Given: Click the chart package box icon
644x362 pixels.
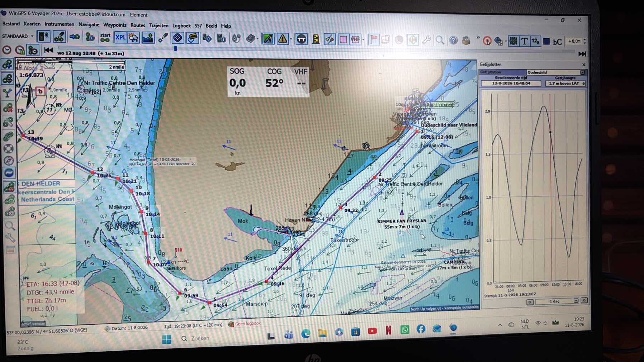Looking at the screenshot, I should coord(466,41).
